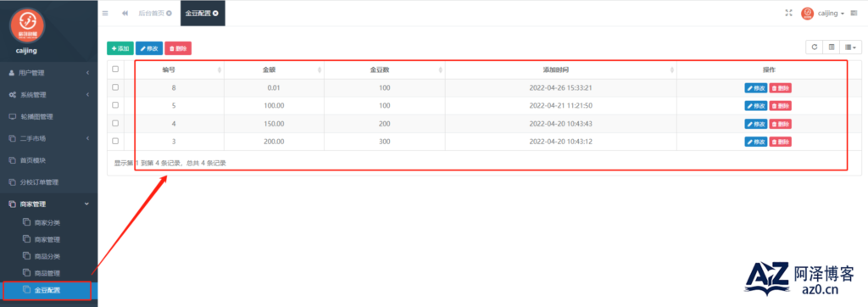Image resolution: width=868 pixels, height=307 pixels.
Task: Click the refresh table icon
Action: coord(815,47)
